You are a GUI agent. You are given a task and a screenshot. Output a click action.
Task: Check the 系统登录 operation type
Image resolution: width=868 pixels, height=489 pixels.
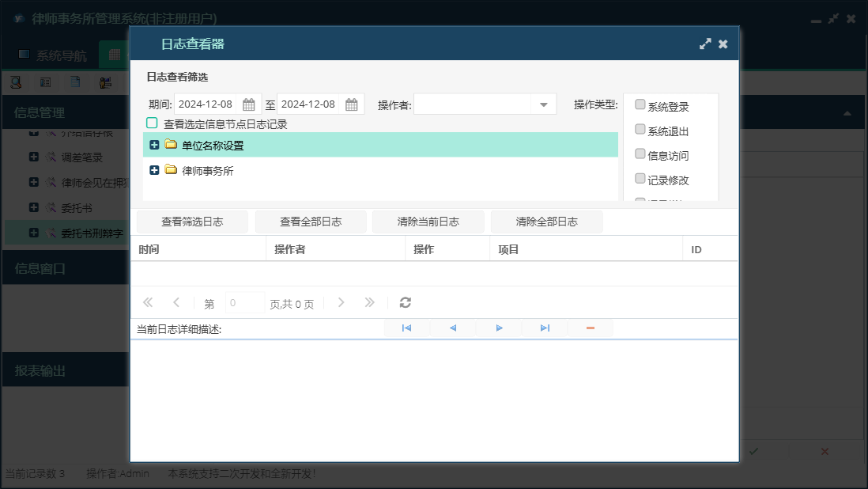point(640,105)
